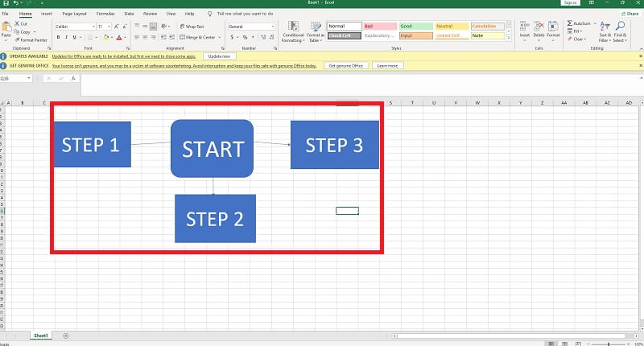644x346 pixels.
Task: Click the Decrease Indent icon
Action: (163, 37)
